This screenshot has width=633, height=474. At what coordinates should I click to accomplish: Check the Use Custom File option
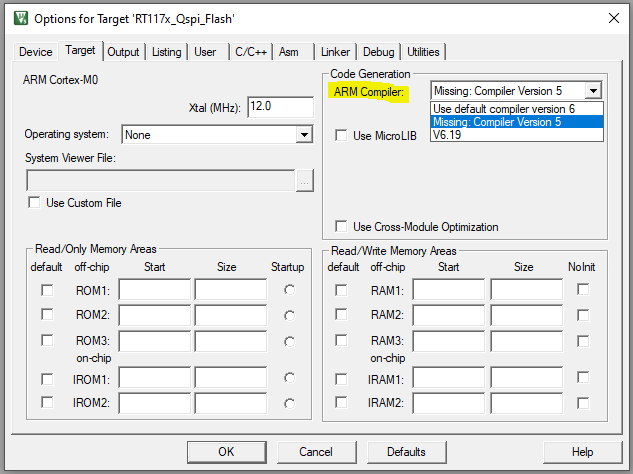point(35,203)
